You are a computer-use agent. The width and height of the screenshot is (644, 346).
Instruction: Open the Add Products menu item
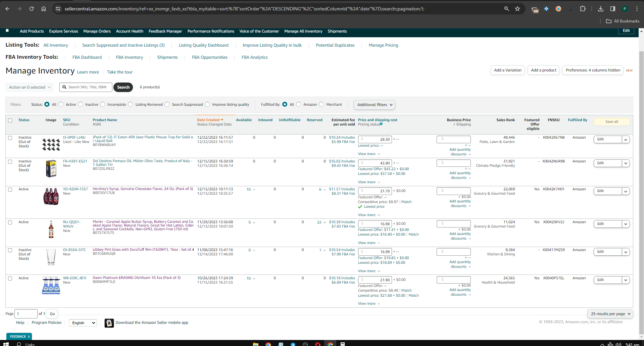click(32, 31)
